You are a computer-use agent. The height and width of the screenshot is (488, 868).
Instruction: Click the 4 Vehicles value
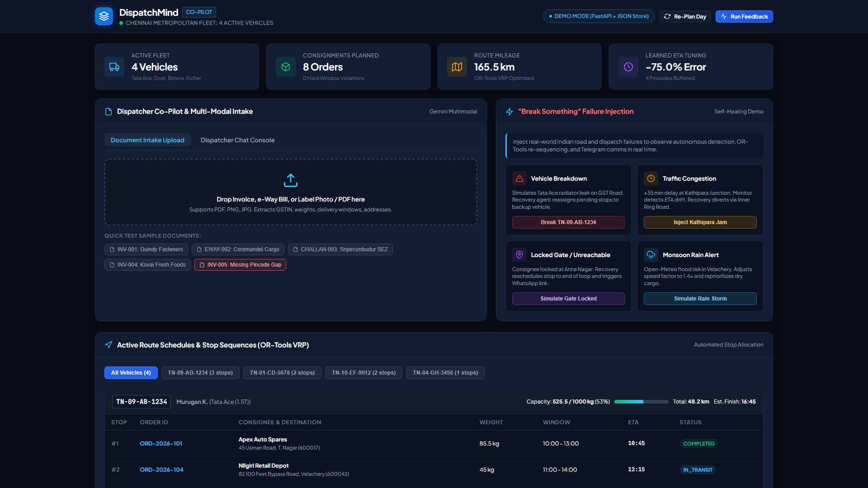coord(155,67)
